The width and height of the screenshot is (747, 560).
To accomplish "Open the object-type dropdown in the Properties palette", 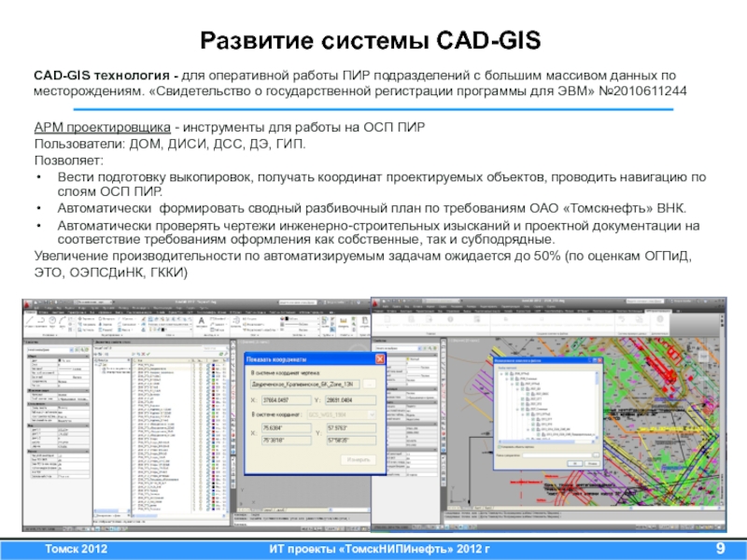I will tap(72, 351).
